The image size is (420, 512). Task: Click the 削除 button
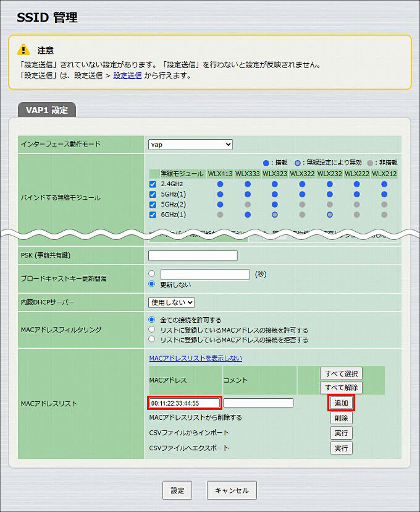click(341, 418)
